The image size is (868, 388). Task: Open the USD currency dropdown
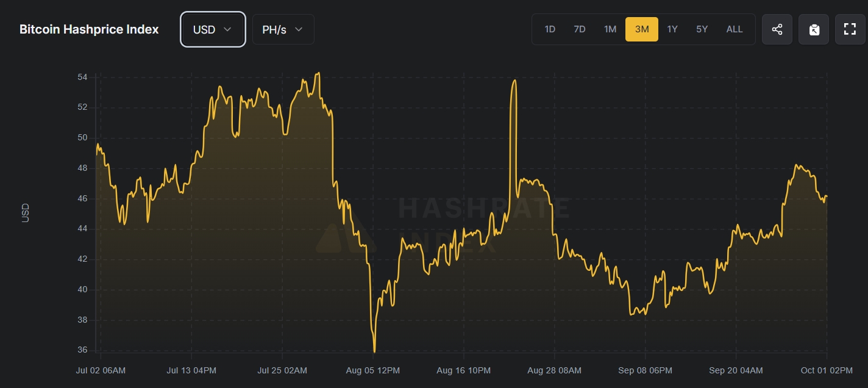coord(213,29)
